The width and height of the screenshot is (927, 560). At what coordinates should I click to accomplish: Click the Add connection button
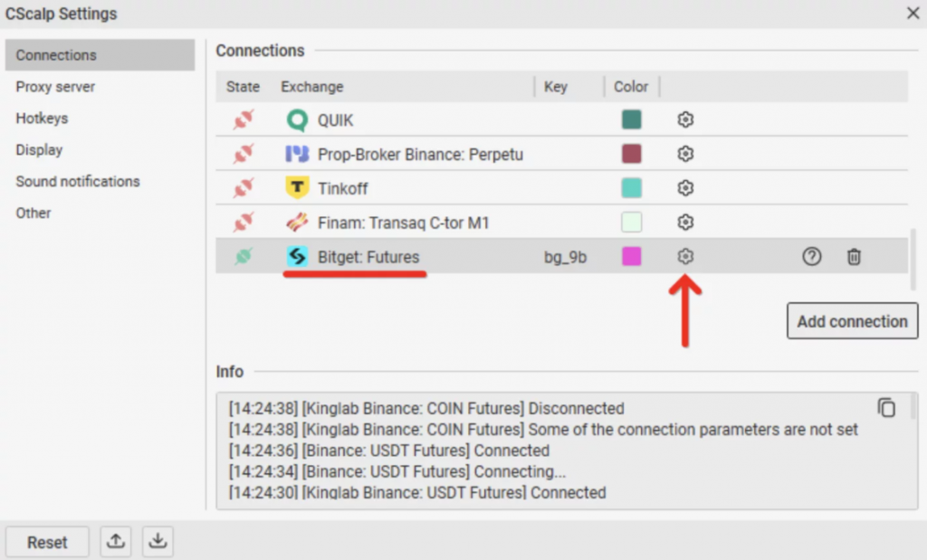coord(852,321)
